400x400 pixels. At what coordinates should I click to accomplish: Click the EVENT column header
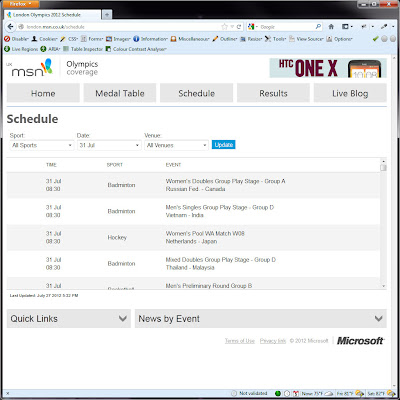click(x=173, y=165)
